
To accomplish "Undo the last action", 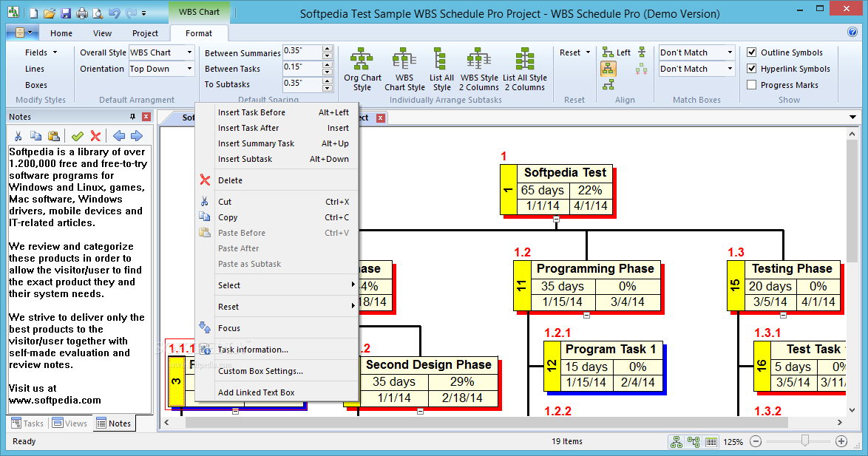I will pos(114,13).
